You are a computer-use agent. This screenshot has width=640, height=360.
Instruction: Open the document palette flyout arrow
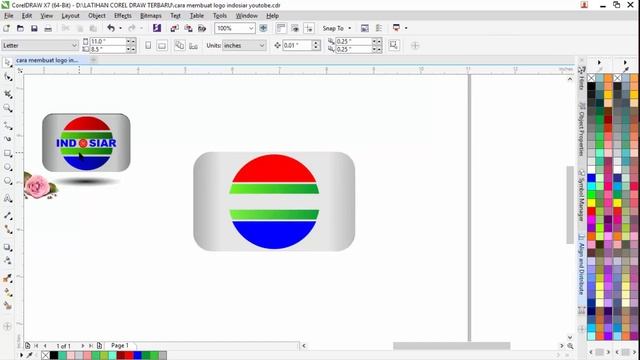pyautogui.click(x=22, y=356)
